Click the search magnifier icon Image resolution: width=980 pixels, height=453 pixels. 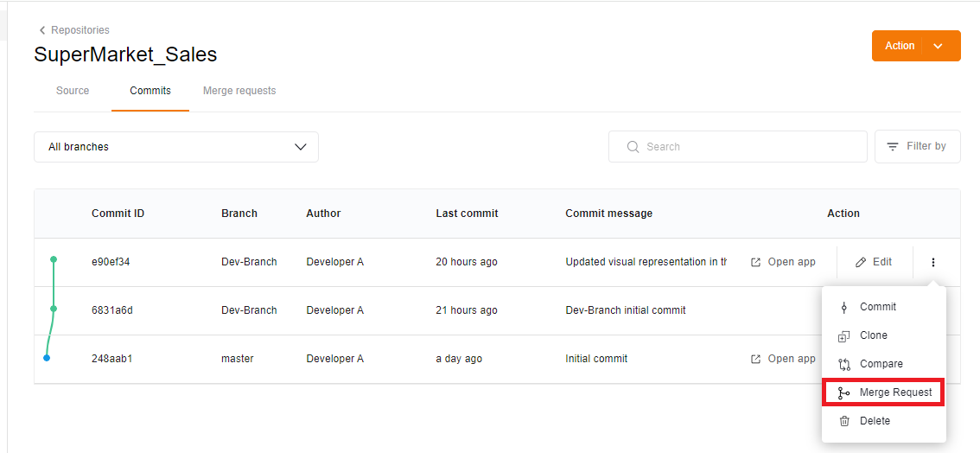[633, 147]
